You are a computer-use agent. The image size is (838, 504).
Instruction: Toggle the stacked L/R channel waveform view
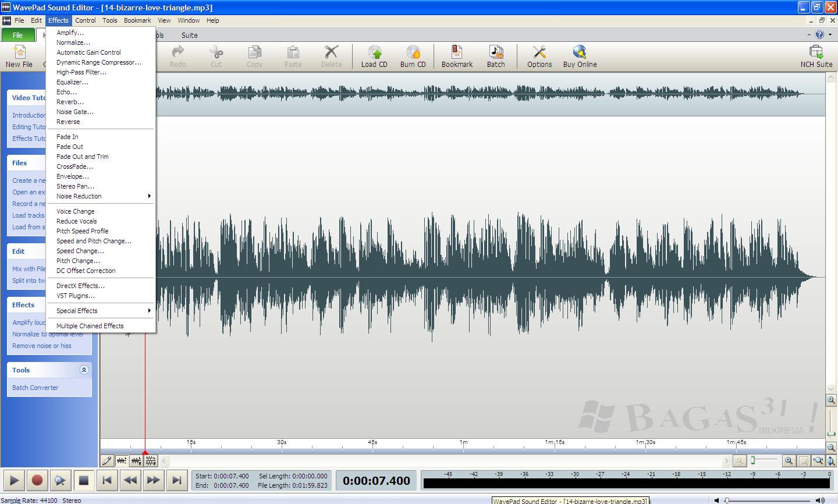(151, 461)
